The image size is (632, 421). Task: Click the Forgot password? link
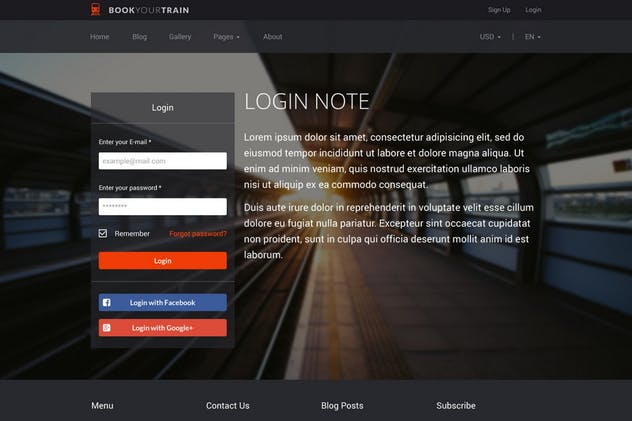pyautogui.click(x=198, y=234)
